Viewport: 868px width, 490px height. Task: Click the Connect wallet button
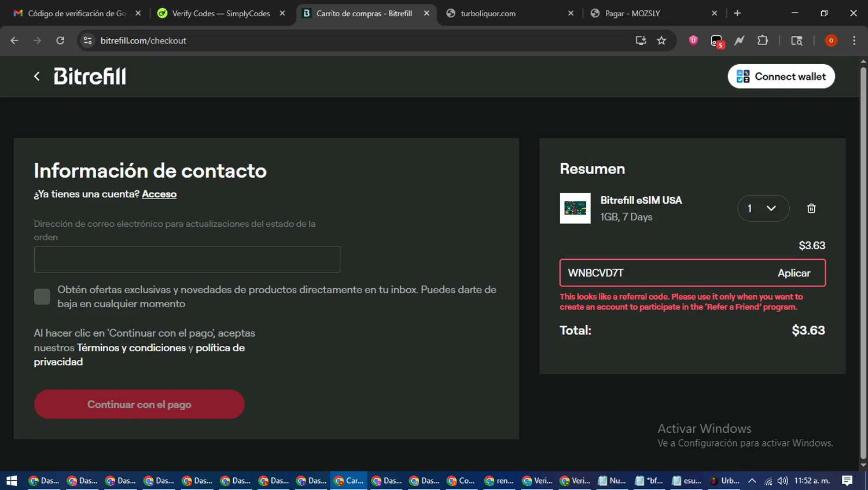[781, 76]
